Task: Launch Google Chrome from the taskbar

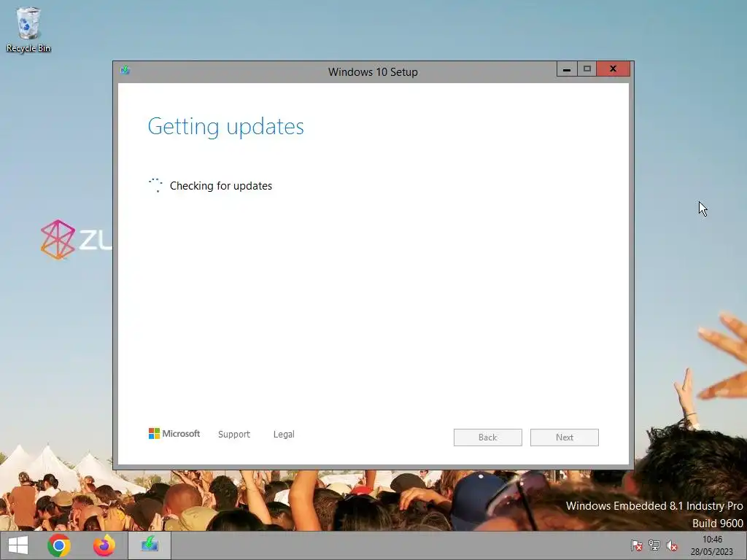Action: (x=59, y=545)
